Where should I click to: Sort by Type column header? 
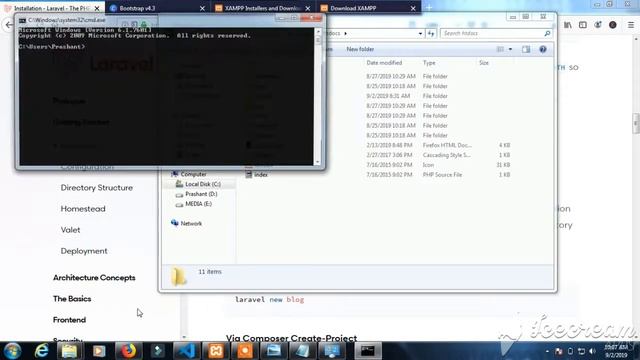click(x=429, y=63)
